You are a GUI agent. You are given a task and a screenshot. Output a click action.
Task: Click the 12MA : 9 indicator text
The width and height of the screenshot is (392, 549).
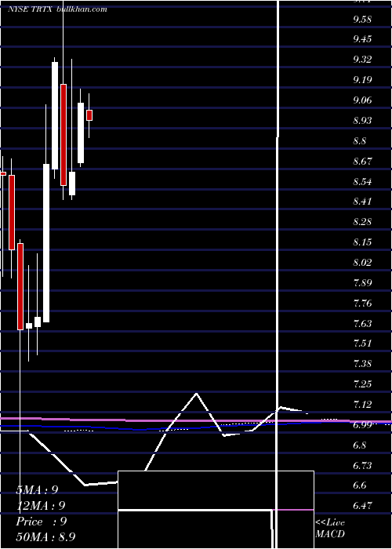pyautogui.click(x=41, y=506)
